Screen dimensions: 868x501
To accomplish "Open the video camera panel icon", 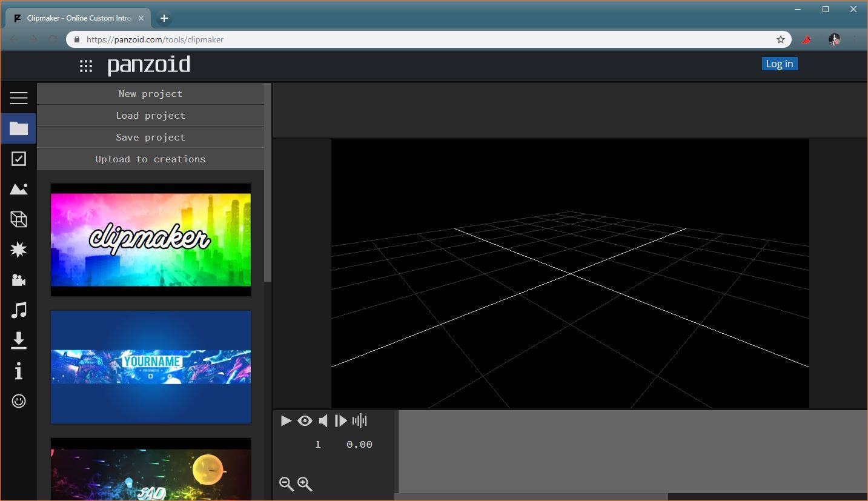I will pyautogui.click(x=19, y=280).
